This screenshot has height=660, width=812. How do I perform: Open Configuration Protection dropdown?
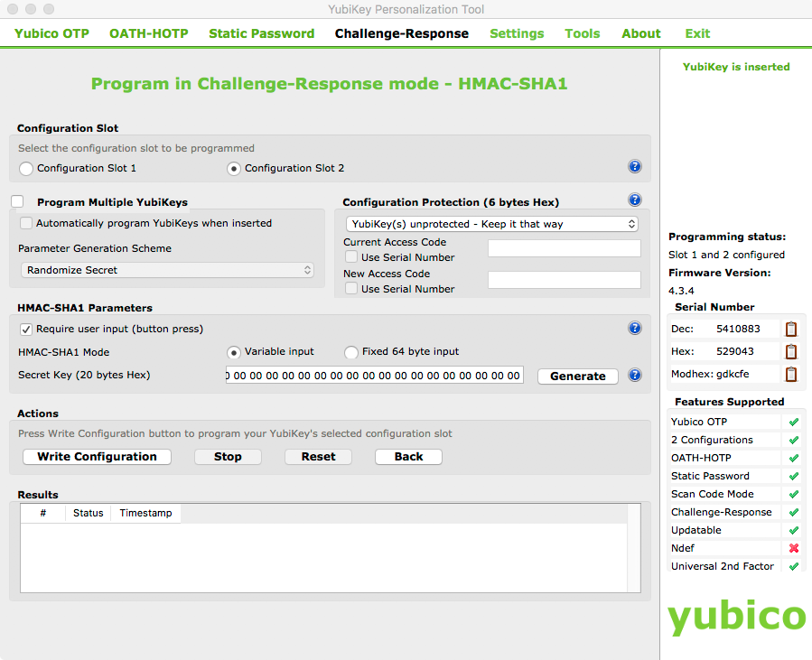(492, 224)
